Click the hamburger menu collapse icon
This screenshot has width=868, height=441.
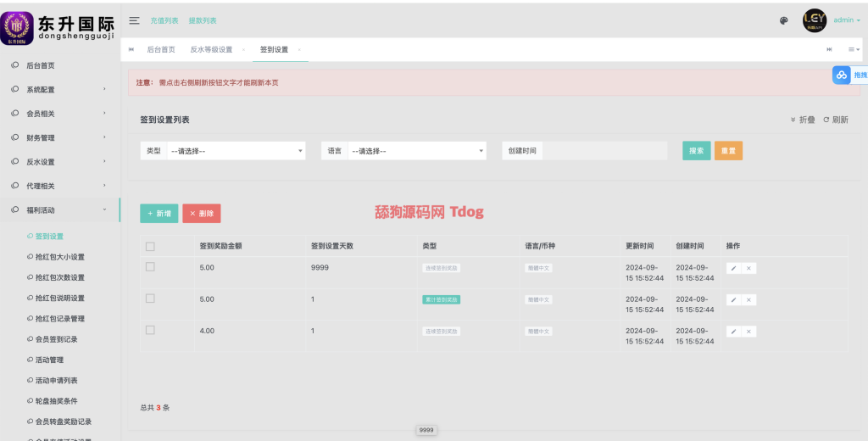(135, 20)
